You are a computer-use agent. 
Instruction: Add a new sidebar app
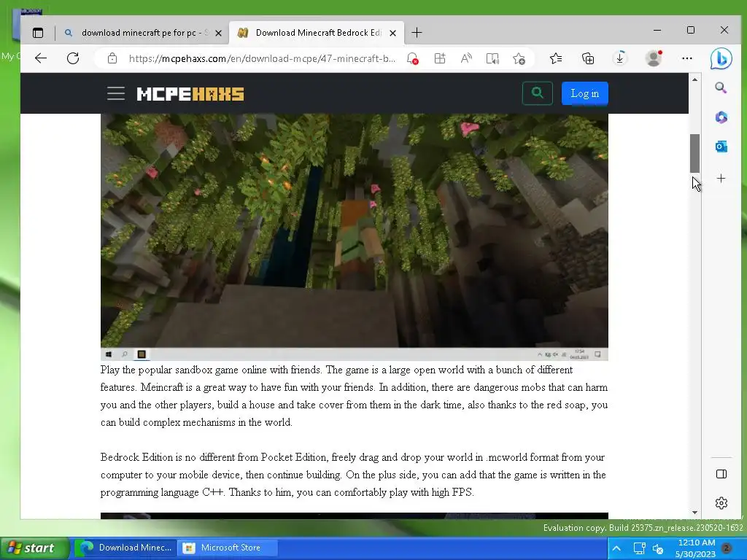(721, 179)
